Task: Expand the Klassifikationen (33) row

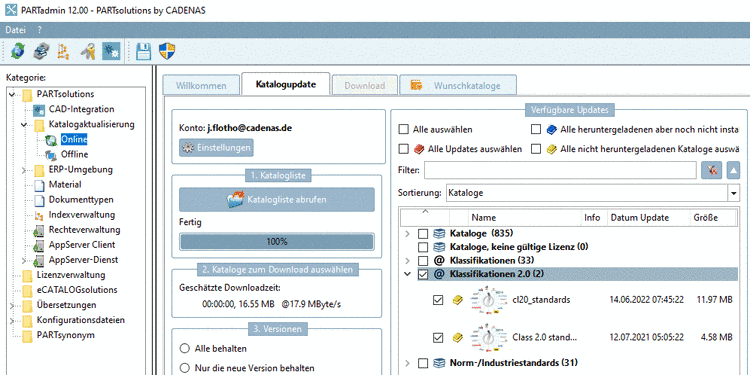Action: coord(407,261)
